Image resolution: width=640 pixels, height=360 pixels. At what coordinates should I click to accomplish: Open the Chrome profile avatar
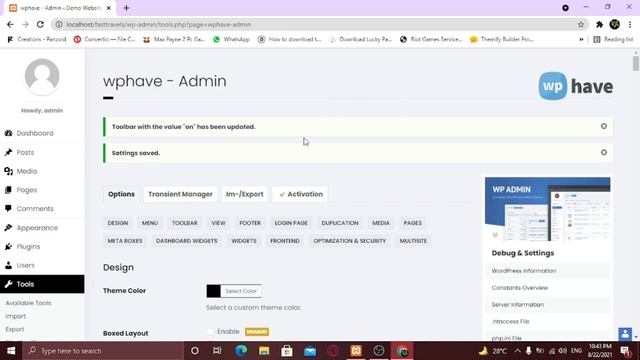coord(615,24)
